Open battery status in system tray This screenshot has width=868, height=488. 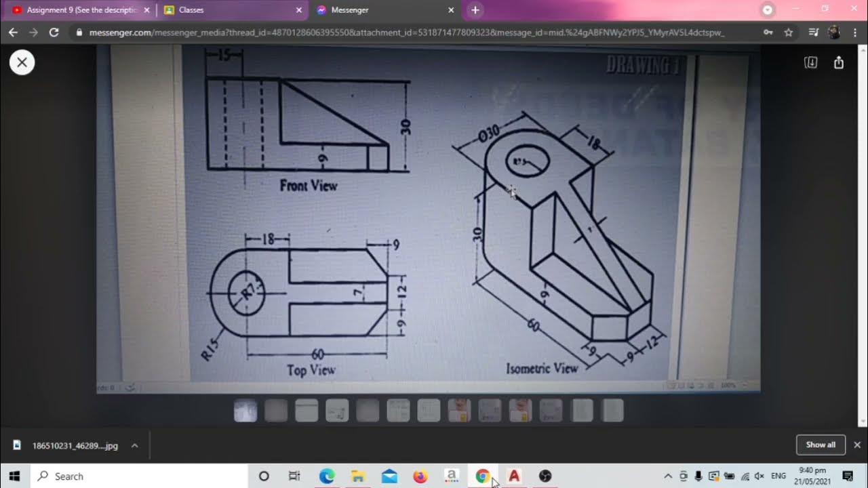click(x=730, y=476)
